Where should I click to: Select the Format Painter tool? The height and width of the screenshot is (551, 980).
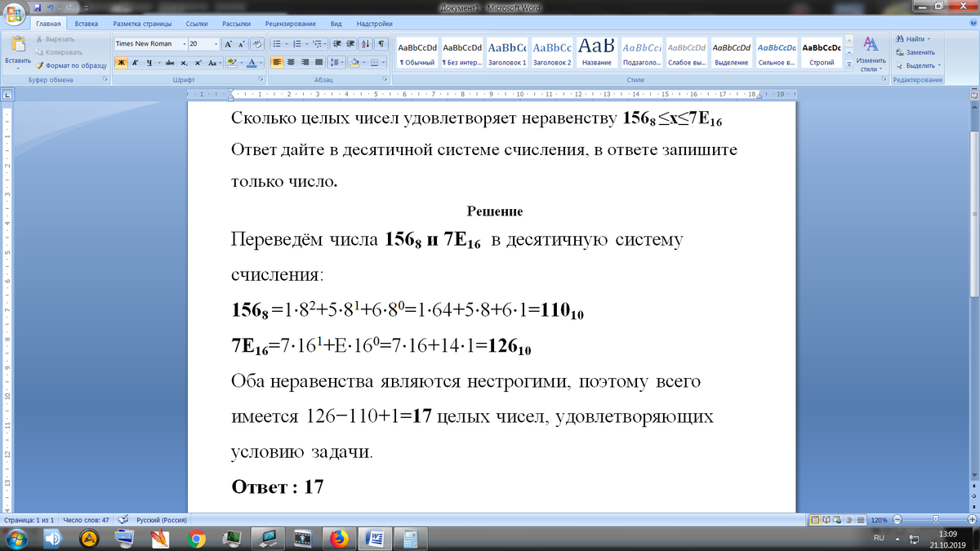[x=75, y=65]
